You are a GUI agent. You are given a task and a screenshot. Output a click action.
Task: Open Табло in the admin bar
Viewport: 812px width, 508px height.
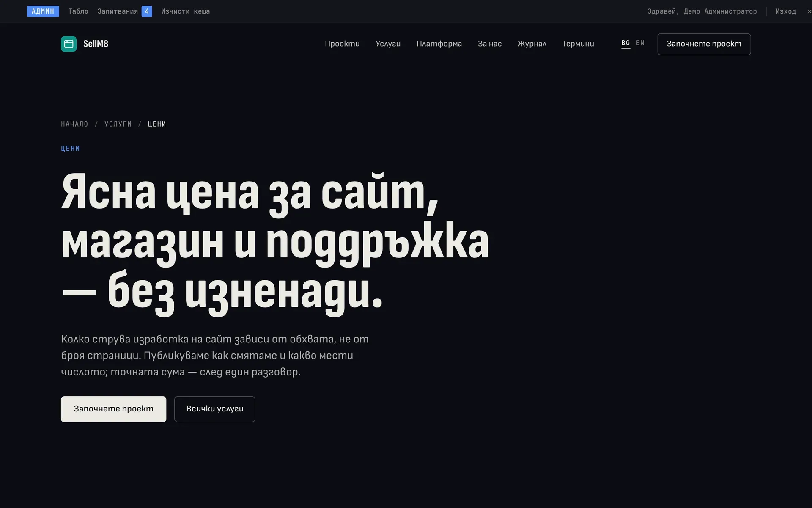click(x=78, y=11)
